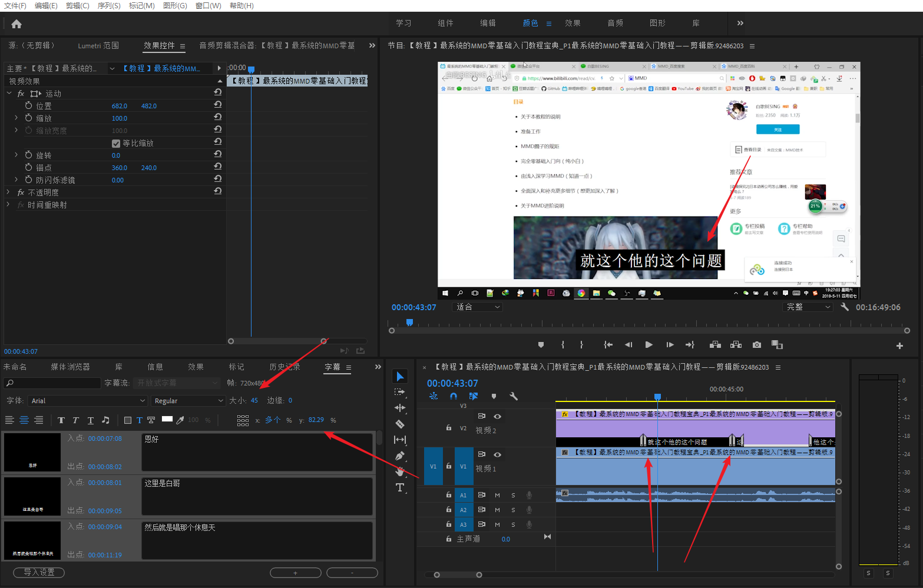Toggle 等比缩放 uniform scale checkbox
The height and width of the screenshot is (588, 923).
click(x=116, y=144)
